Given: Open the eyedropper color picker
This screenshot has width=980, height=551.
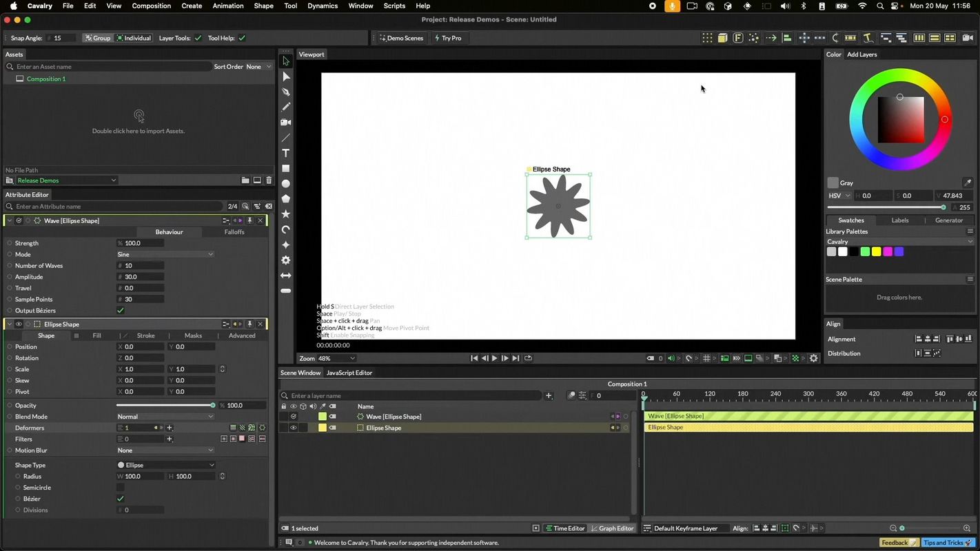Looking at the screenshot, I should (968, 183).
